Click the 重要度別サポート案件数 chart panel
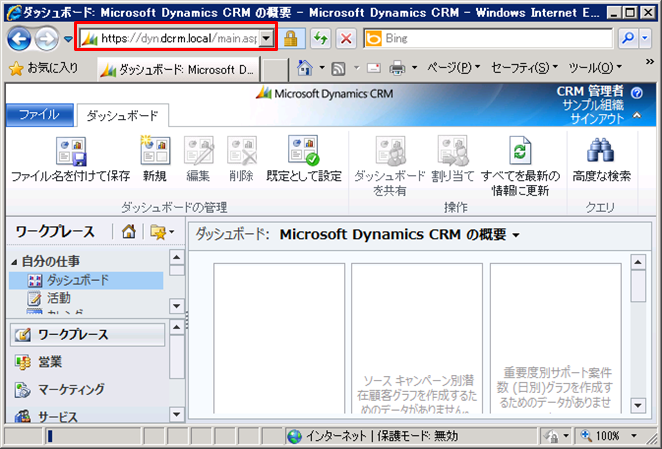 tap(555, 338)
